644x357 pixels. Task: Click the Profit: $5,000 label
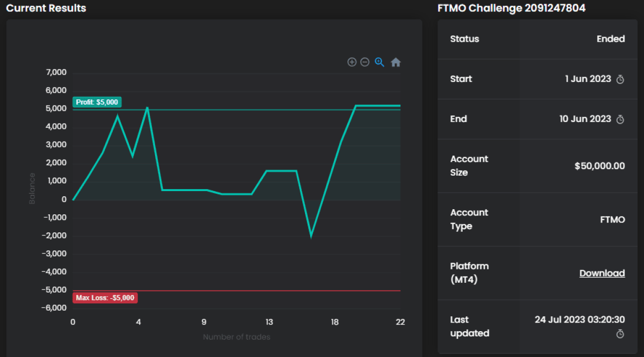click(97, 102)
